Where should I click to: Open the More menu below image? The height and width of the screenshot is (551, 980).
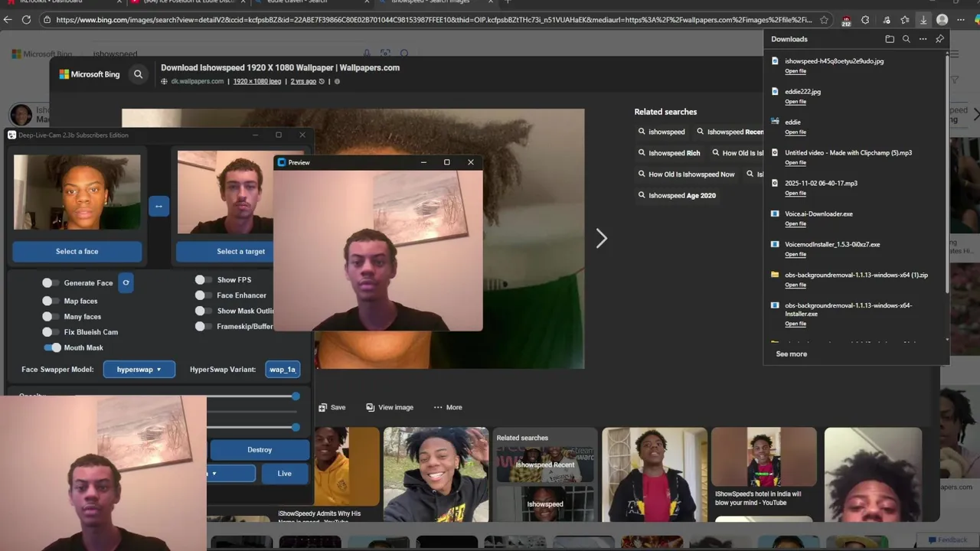(448, 407)
